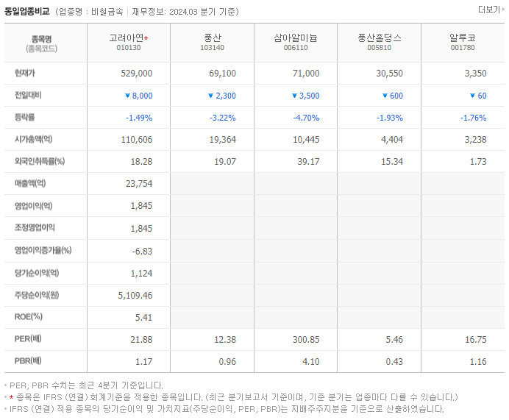The width and height of the screenshot is (509, 420).
Task: Click change rate -3.22%
Action: pyautogui.click(x=223, y=118)
